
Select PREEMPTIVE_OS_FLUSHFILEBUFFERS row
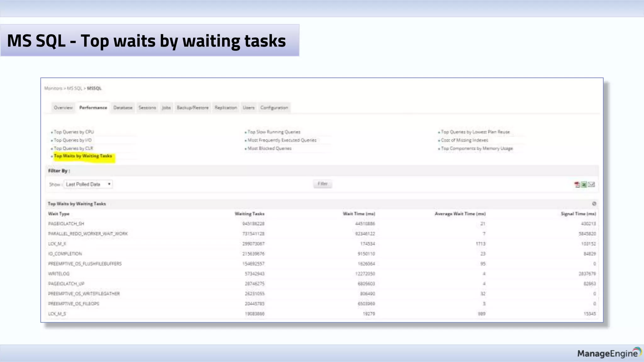(322, 264)
